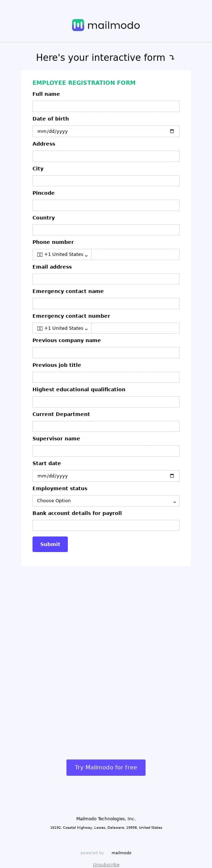Screen dimensions: 212x868
Task: Select the Emergency contact name field
Action: point(106,304)
